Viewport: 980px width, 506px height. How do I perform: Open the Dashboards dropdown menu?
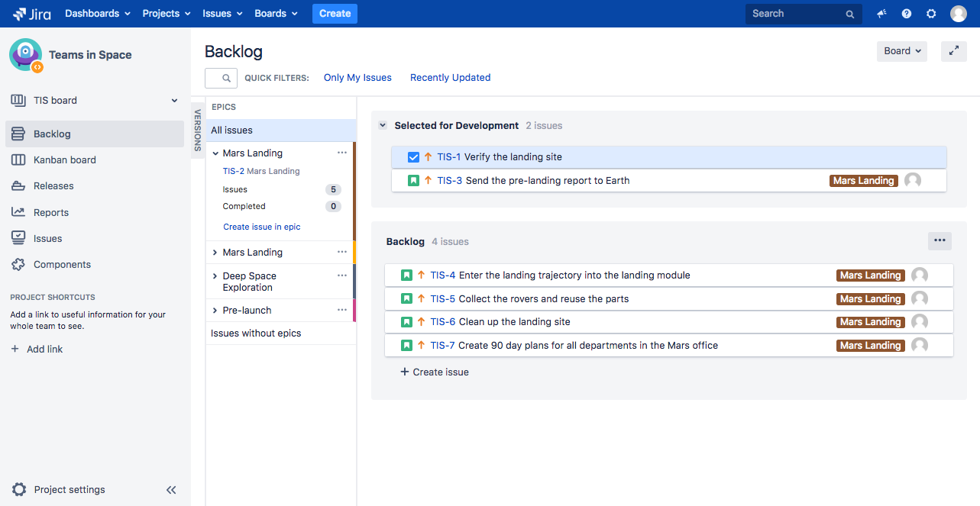pos(98,14)
